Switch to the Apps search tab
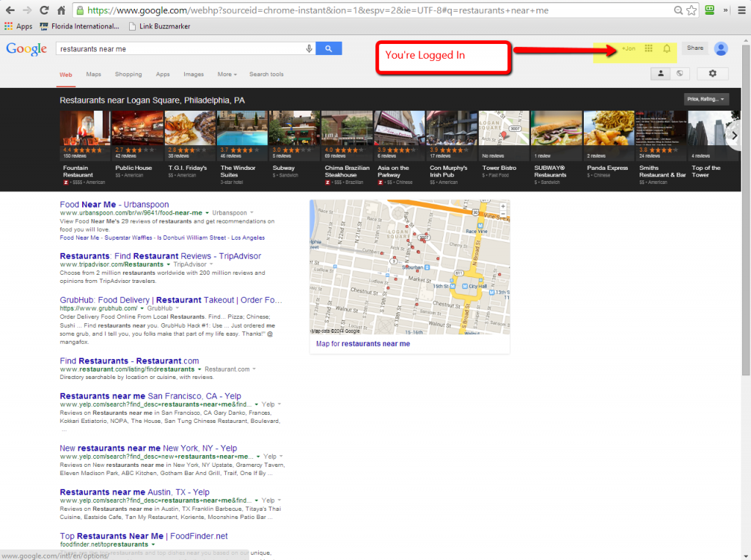The height and width of the screenshot is (560, 751). pyautogui.click(x=163, y=74)
